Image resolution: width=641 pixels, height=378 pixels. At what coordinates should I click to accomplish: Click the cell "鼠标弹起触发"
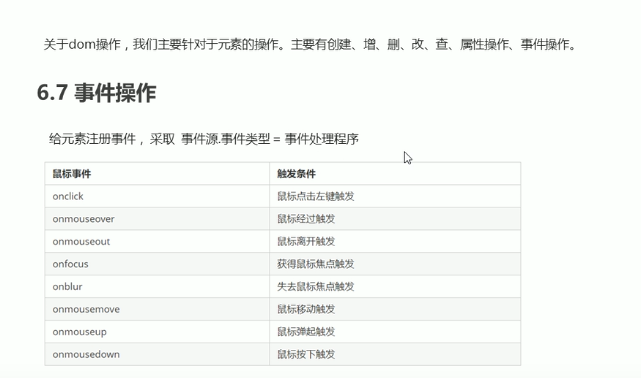(395, 331)
